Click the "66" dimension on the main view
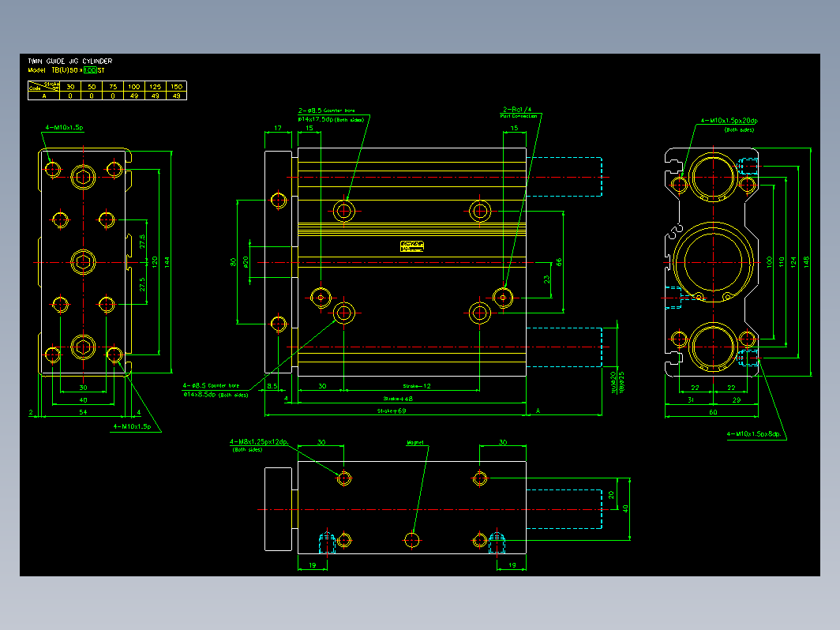This screenshot has width=840, height=630. click(559, 262)
